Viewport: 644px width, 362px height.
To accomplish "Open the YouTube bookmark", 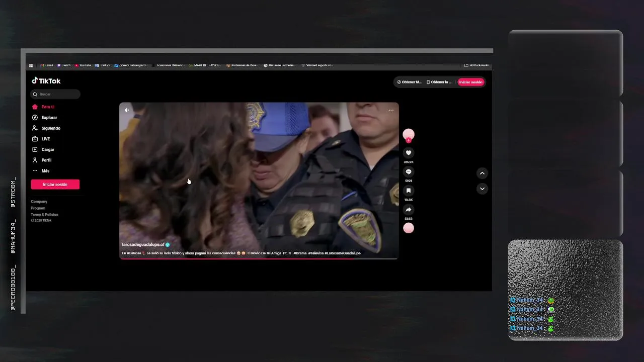I will tap(83, 65).
